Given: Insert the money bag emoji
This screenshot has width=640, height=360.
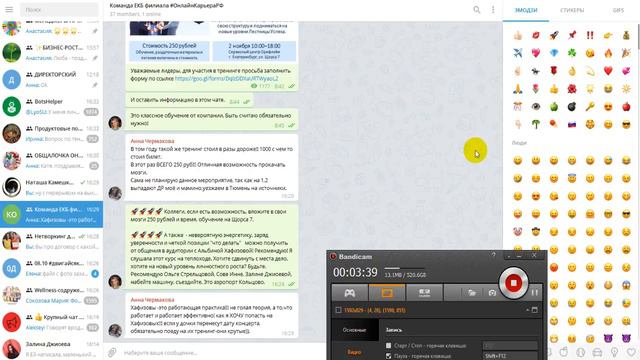Looking at the screenshot, I should click(x=626, y=36).
